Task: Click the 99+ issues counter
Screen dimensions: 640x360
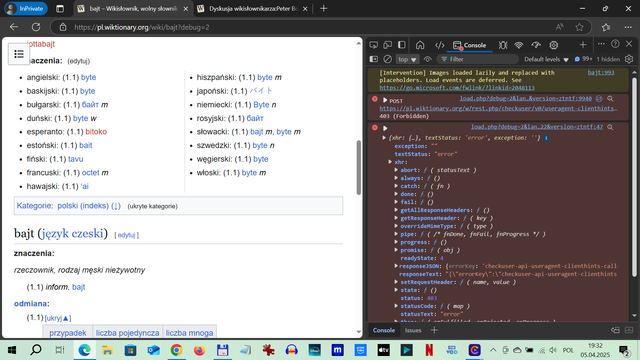Action: click(583, 59)
